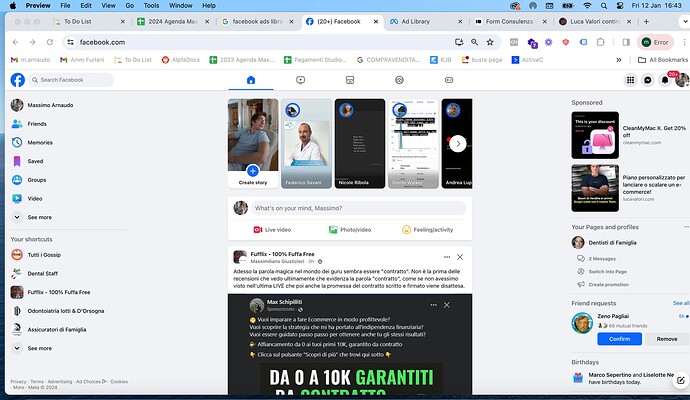Open the Extensions puzzle icon

(x=600, y=42)
